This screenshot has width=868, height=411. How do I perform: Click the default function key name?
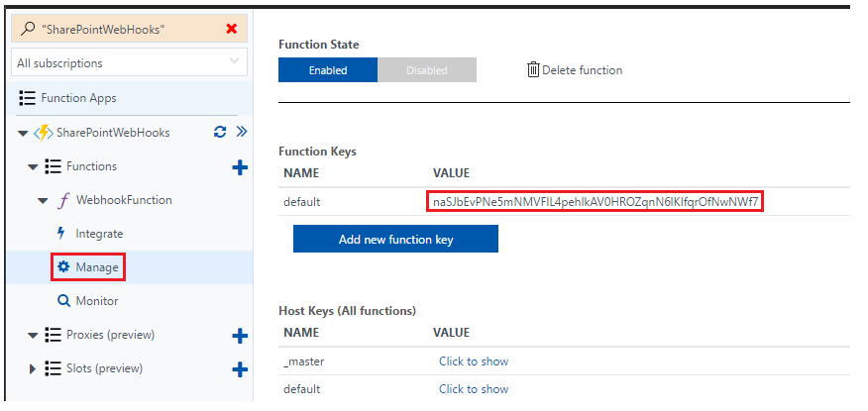[x=301, y=202]
